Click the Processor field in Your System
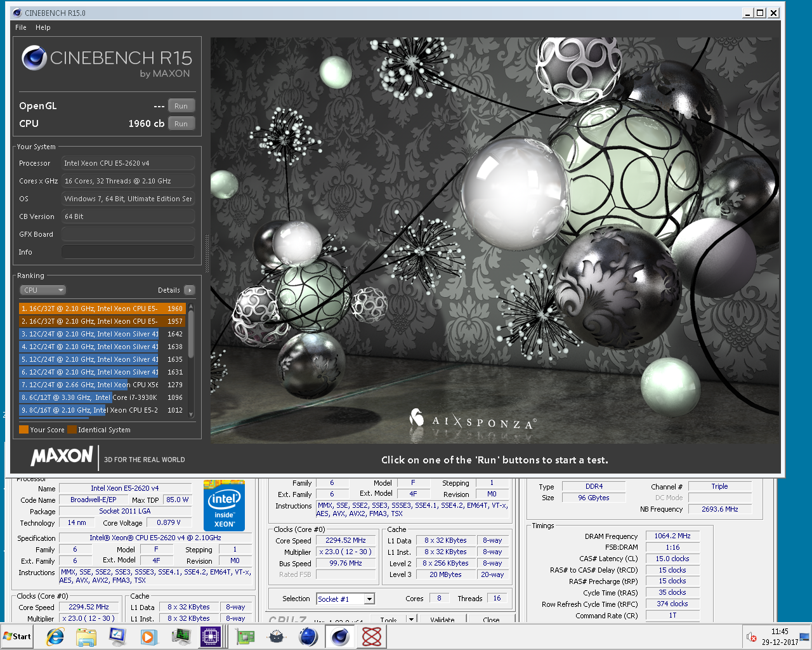Screen dimensions: 812x650 [x=128, y=163]
